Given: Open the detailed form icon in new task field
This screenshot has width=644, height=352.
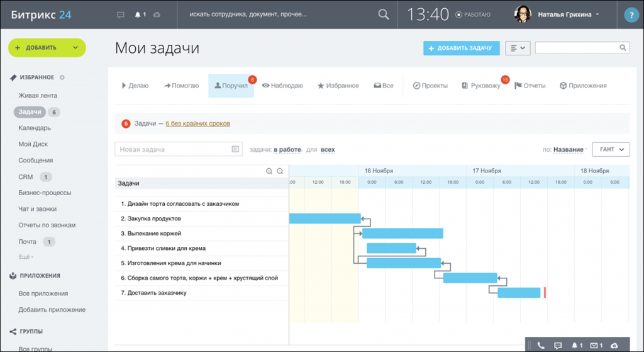Looking at the screenshot, I should (x=235, y=149).
